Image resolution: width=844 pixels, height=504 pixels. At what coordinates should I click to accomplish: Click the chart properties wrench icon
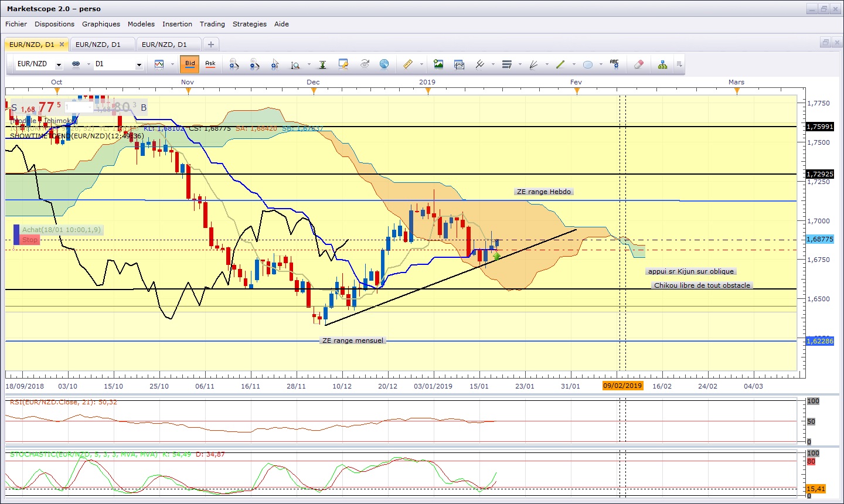click(x=343, y=64)
